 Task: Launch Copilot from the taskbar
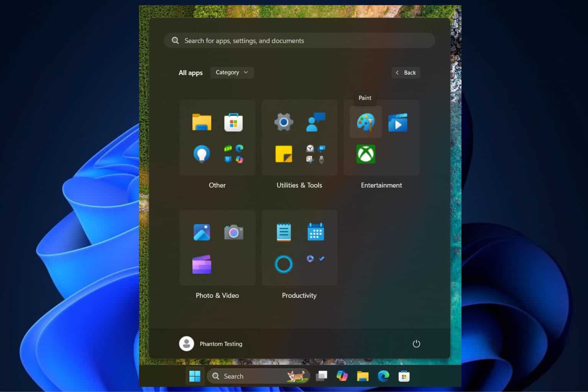342,376
